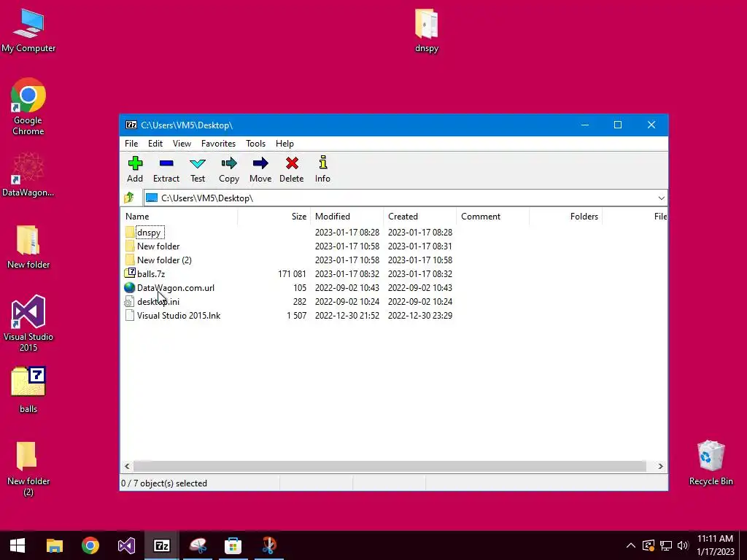Open volume control in system tray
747x560 pixels.
click(x=683, y=545)
